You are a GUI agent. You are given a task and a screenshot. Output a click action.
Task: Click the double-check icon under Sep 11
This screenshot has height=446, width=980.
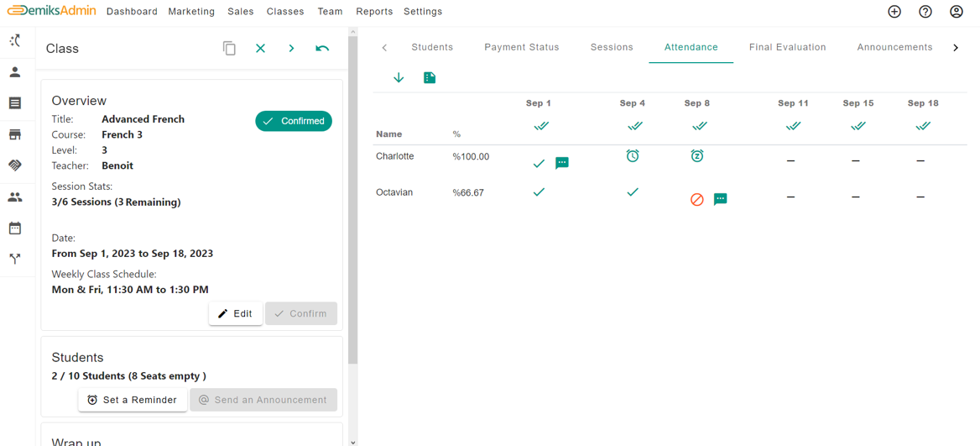(x=793, y=126)
